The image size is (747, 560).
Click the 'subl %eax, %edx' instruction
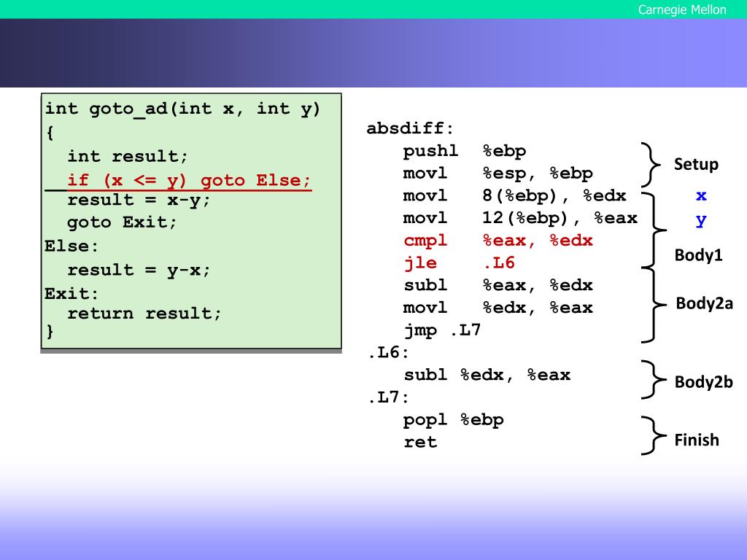(498, 285)
